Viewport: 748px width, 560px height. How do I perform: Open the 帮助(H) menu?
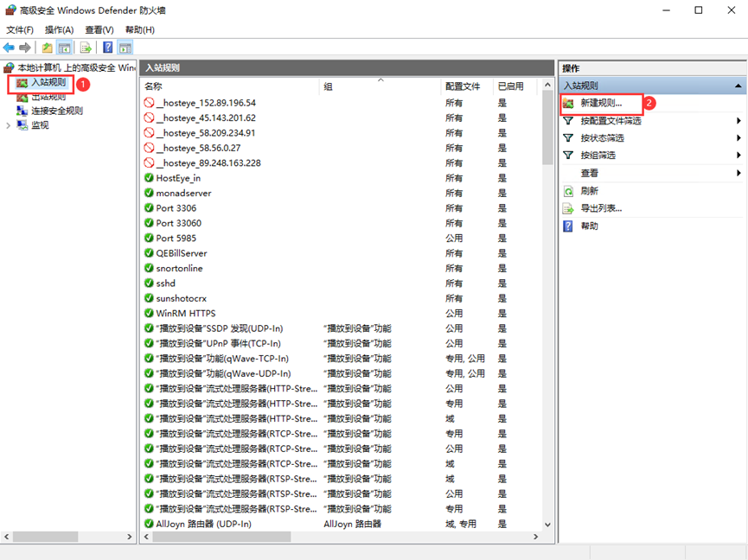pyautogui.click(x=140, y=30)
